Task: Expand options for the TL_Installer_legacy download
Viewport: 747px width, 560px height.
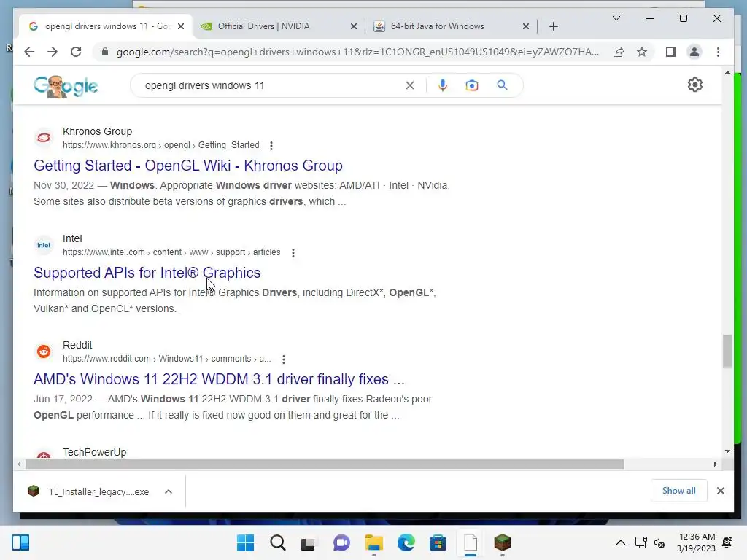Action: (x=169, y=491)
